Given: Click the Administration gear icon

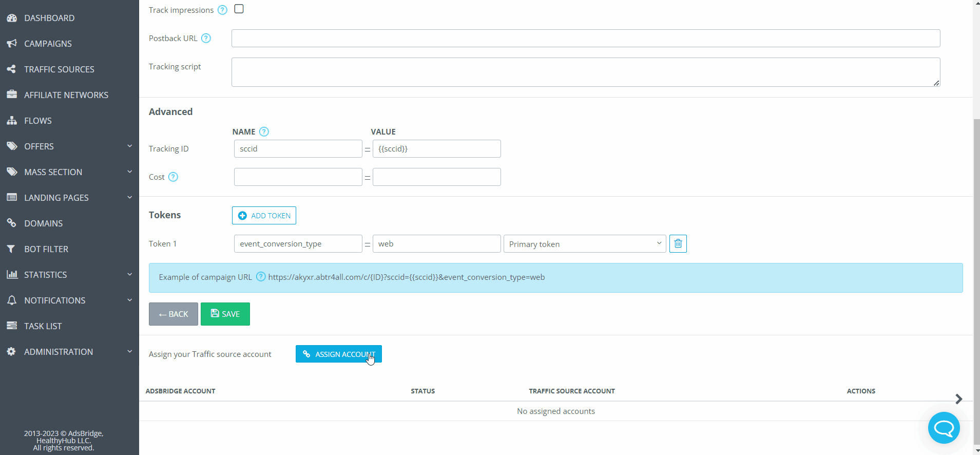Looking at the screenshot, I should click(12, 352).
